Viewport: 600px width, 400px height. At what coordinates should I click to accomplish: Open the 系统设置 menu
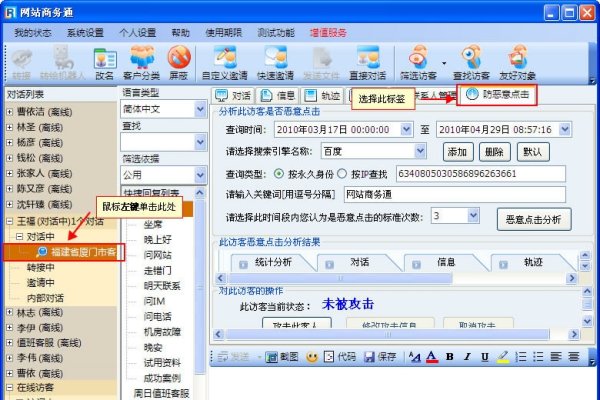tap(85, 32)
